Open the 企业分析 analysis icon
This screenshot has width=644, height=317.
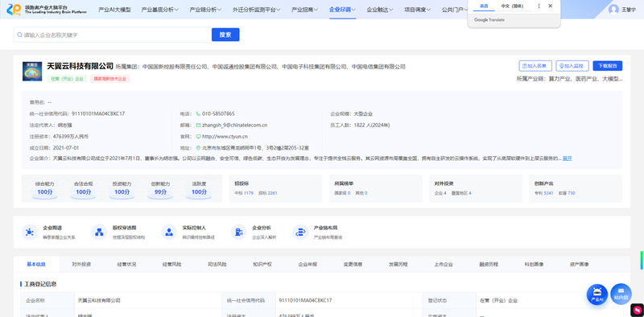tap(238, 232)
